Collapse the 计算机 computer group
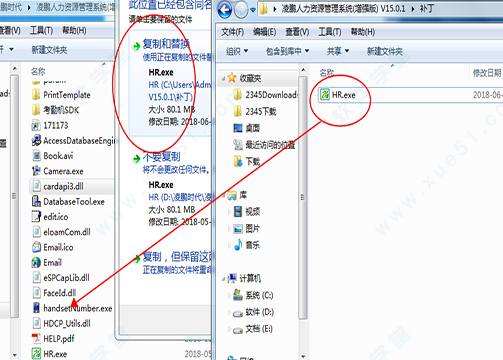503x360 pixels. (x=223, y=279)
